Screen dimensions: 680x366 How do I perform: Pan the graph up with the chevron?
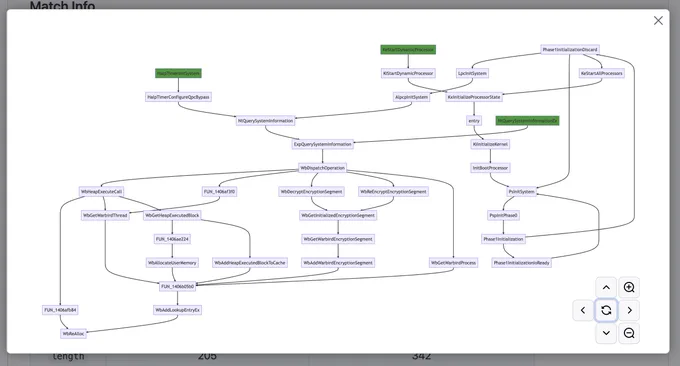point(606,287)
